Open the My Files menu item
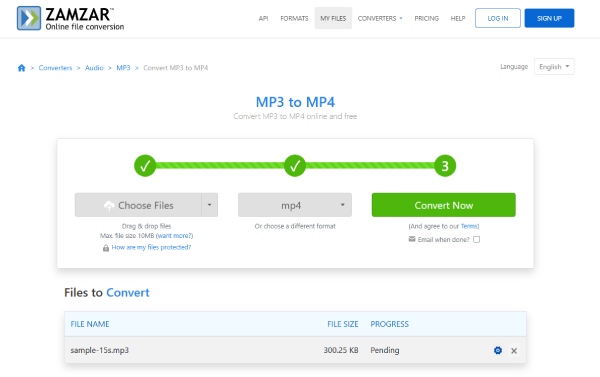Screen dimensions: 600x377 [x=333, y=18]
